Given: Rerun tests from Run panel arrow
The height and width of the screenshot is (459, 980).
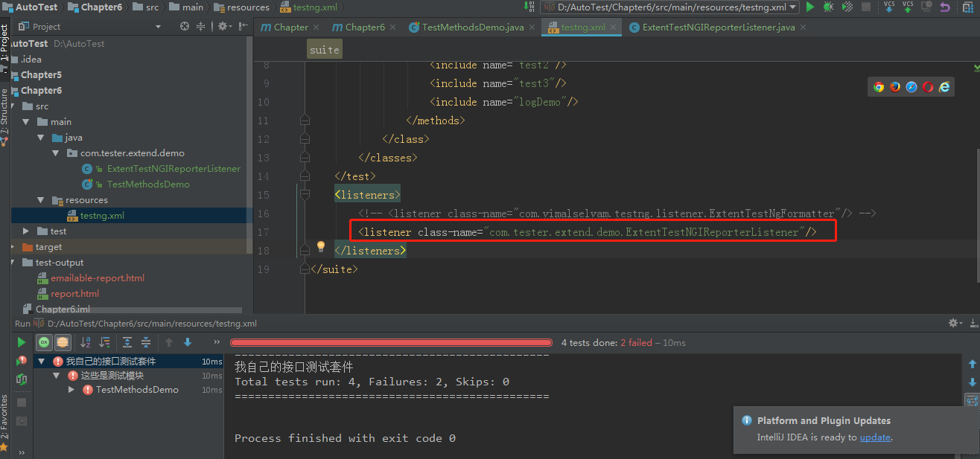Looking at the screenshot, I should (22, 342).
